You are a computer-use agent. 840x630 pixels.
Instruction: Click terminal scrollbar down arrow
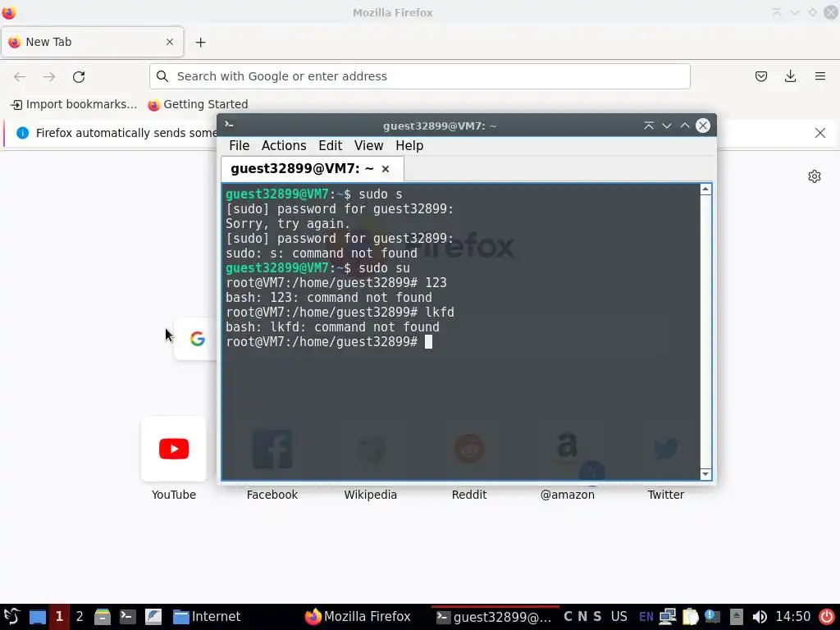coord(705,474)
